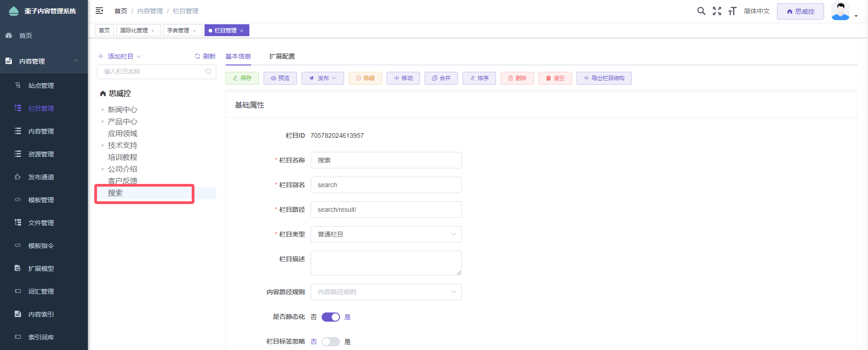The height and width of the screenshot is (350, 868).
Task: Click the 栏目描述 text area
Action: (x=386, y=263)
